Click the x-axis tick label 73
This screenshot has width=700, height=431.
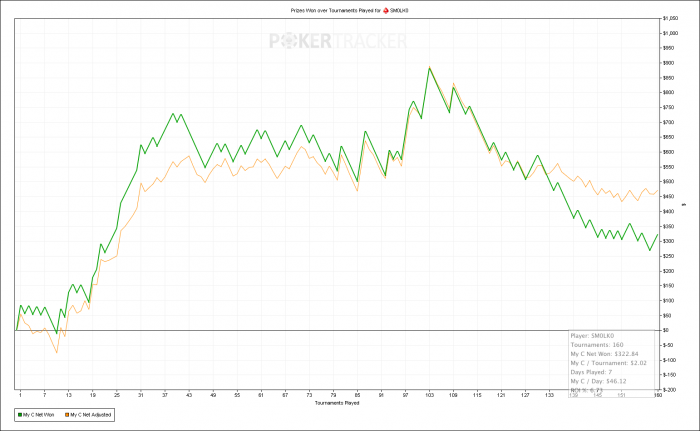pos(309,395)
